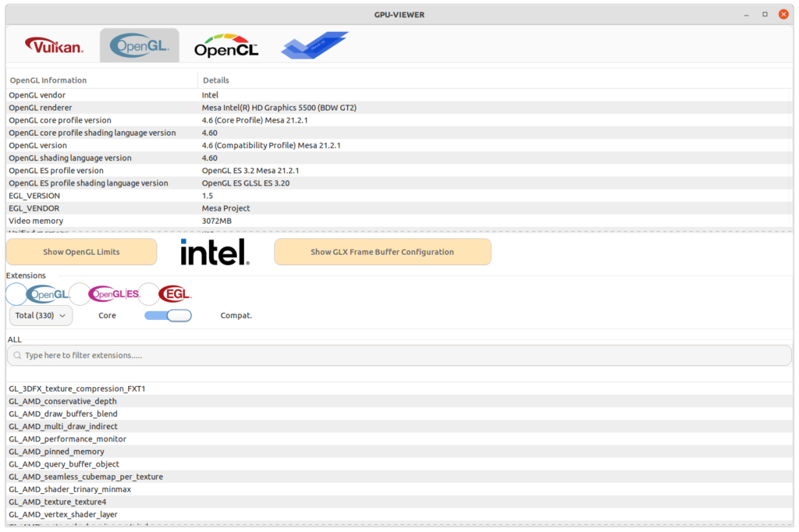Click the OpenGL ES extensions logo icon

[114, 294]
